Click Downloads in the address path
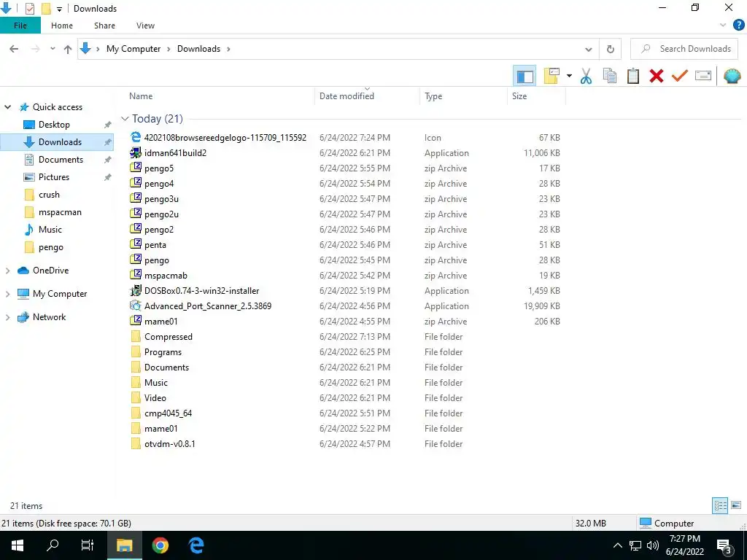747x560 pixels. (x=198, y=49)
